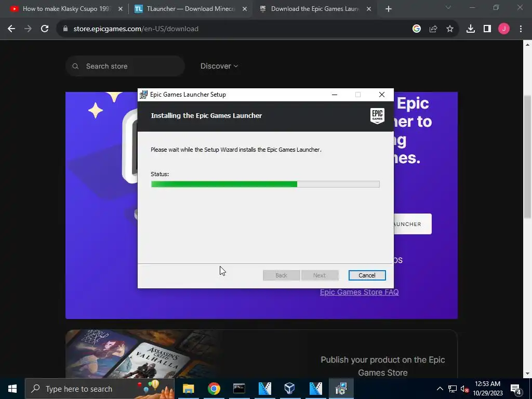Reload the Epic Games download page
Viewport: 532px width, 399px height.
45,29
